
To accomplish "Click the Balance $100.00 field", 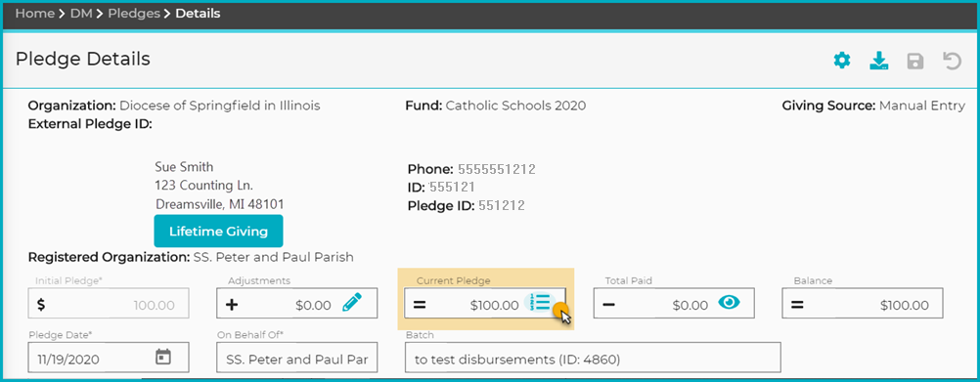I will tap(863, 303).
